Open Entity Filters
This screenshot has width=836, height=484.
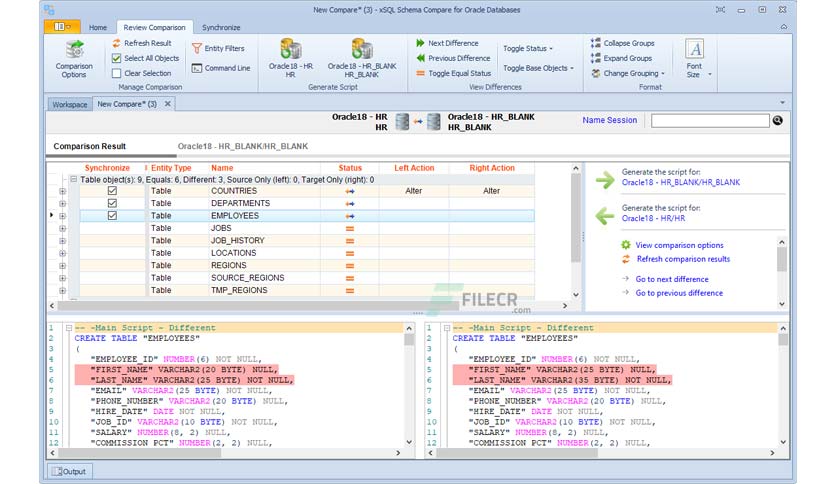218,49
